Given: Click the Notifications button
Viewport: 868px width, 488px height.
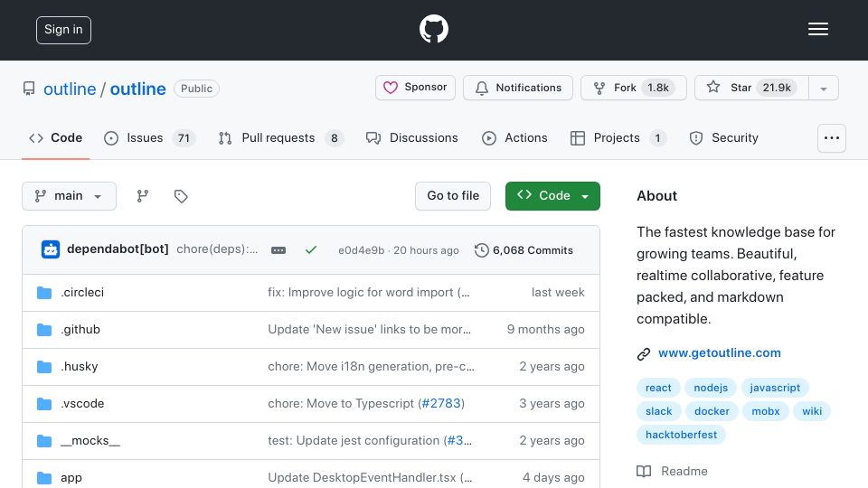Looking at the screenshot, I should coord(517,88).
